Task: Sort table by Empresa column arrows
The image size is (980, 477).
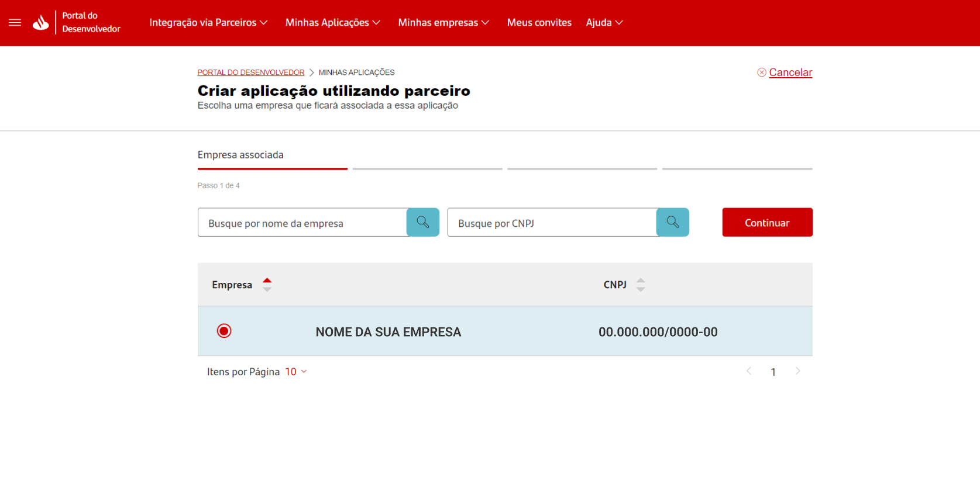Action: 267,285
